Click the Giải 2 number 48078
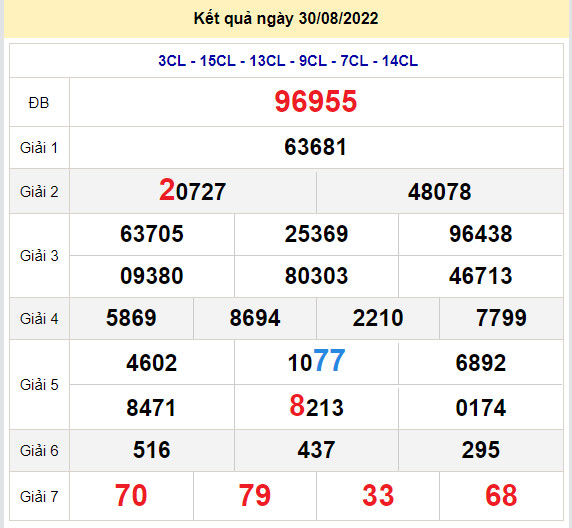This screenshot has width=572, height=528. click(x=440, y=192)
